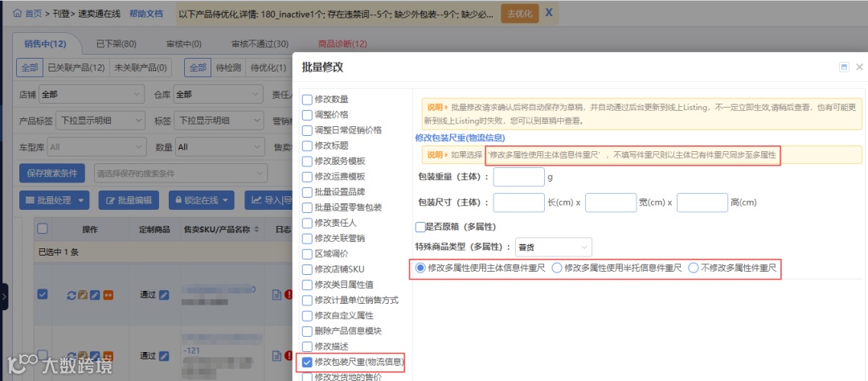Uncheck 修改包装尺重(物流信息) checkbox
Screen dimensions: 868x381
pos(307,363)
